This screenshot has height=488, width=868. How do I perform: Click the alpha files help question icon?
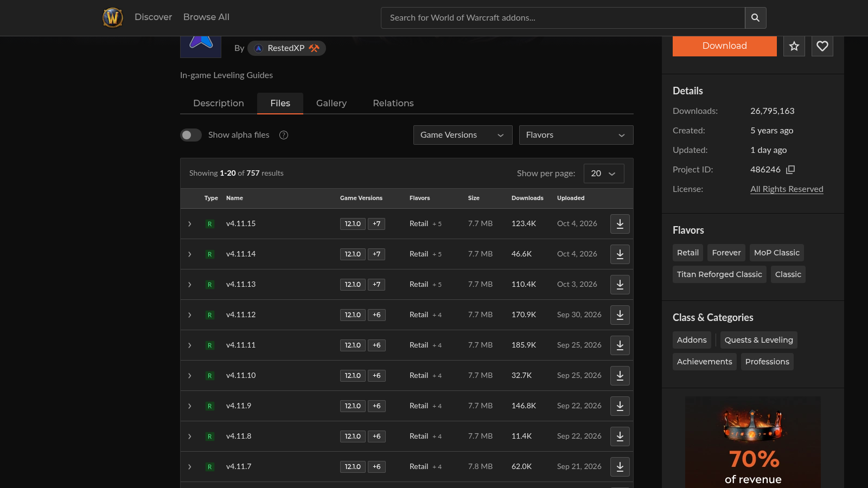tap(284, 135)
